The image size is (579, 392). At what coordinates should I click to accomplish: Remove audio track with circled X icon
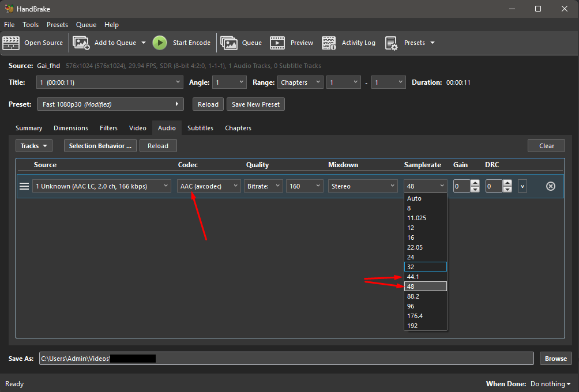[x=550, y=186]
